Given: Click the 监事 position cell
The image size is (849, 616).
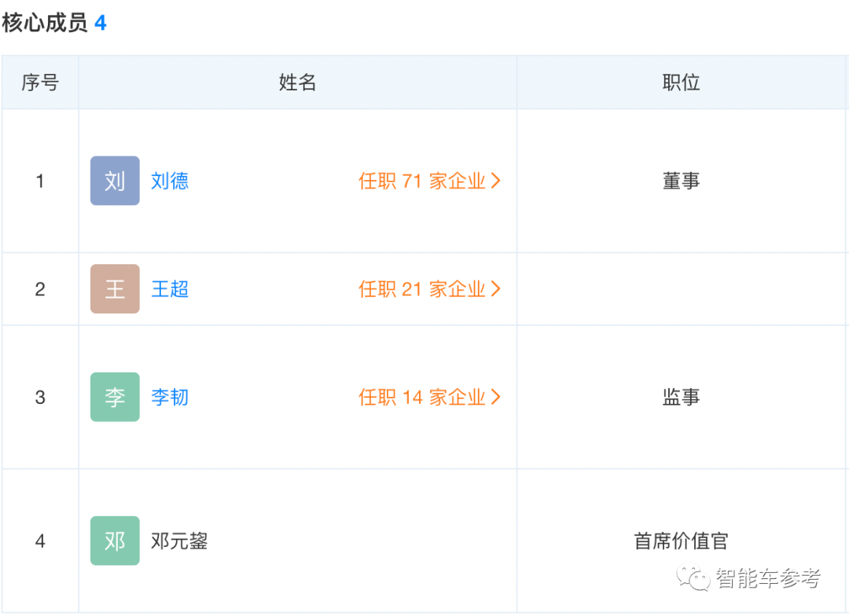Looking at the screenshot, I should click(x=681, y=397).
